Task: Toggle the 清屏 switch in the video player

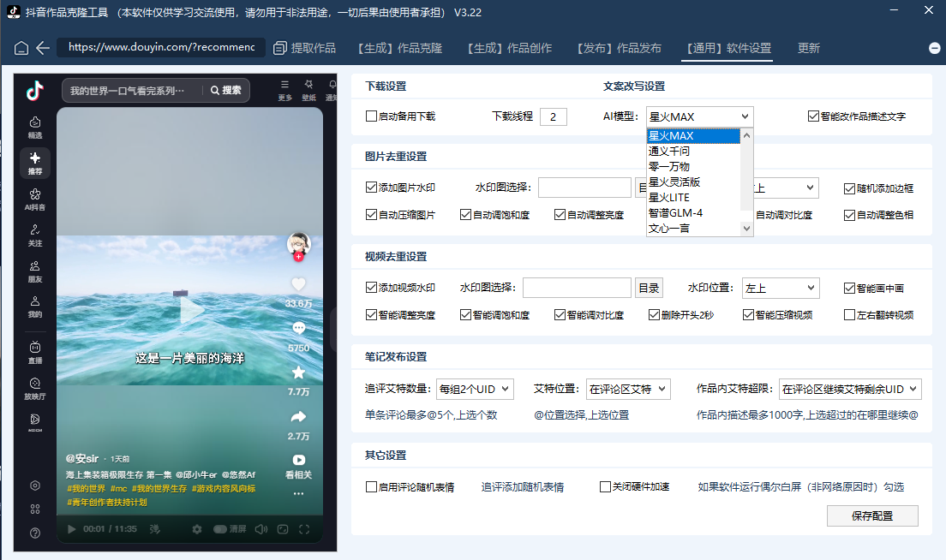Action: 220,529
